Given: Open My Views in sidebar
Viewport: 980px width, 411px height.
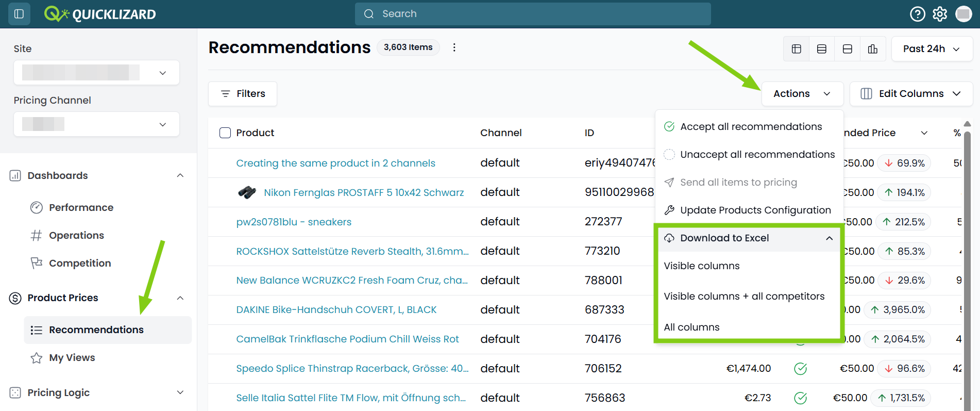Looking at the screenshot, I should click(72, 358).
